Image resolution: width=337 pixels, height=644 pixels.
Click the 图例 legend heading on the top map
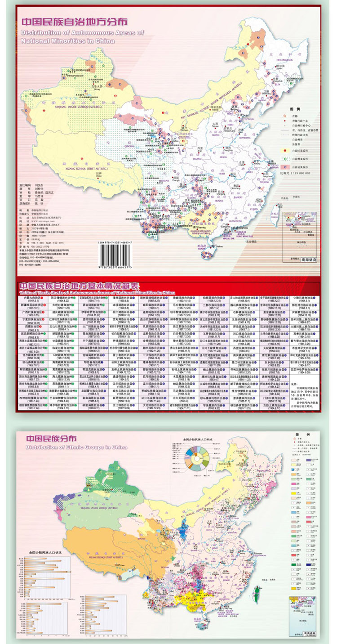[x=294, y=110]
